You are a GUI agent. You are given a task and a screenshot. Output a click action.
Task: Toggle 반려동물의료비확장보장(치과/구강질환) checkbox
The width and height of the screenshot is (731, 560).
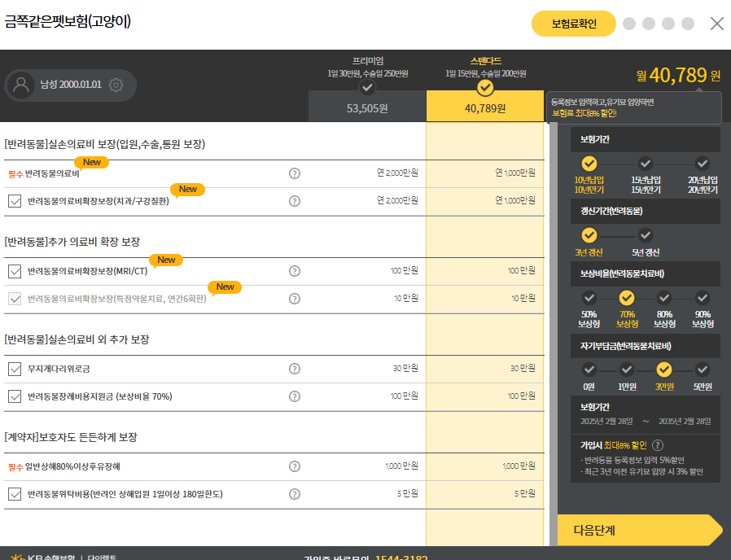(x=15, y=201)
